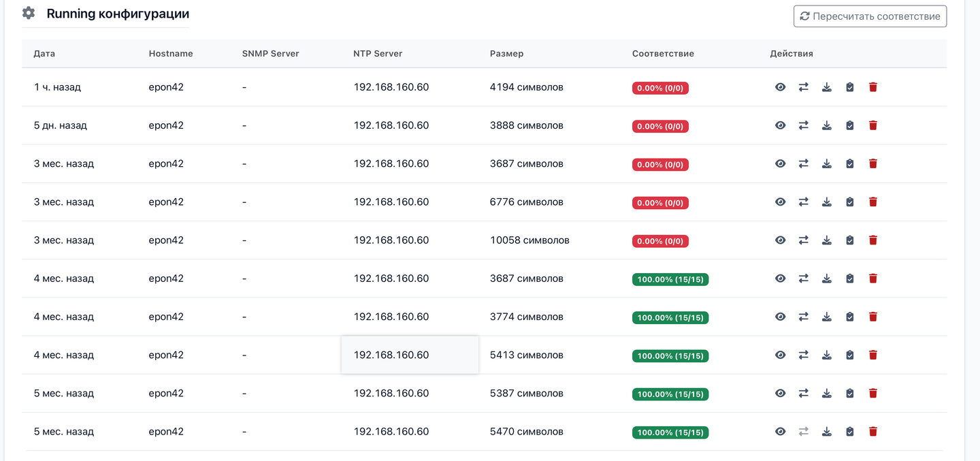
Task: Download the 3 мес. назад 3687 символов config
Action: coord(827,163)
